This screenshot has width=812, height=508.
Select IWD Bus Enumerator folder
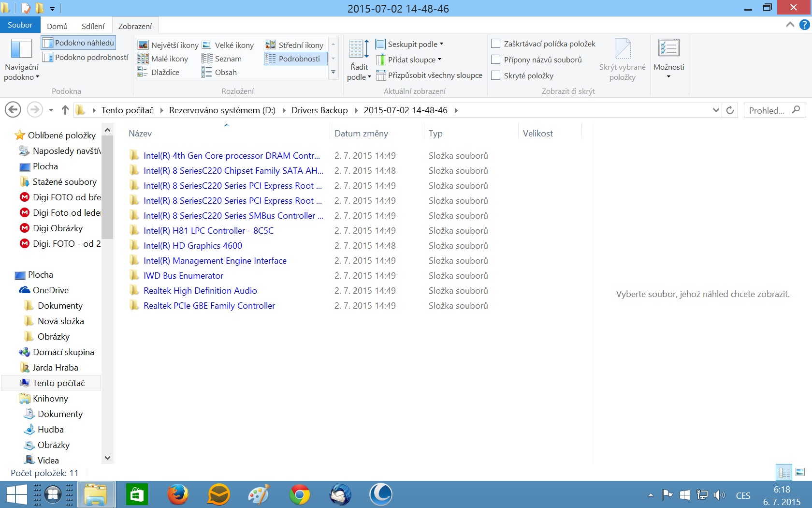click(x=183, y=276)
